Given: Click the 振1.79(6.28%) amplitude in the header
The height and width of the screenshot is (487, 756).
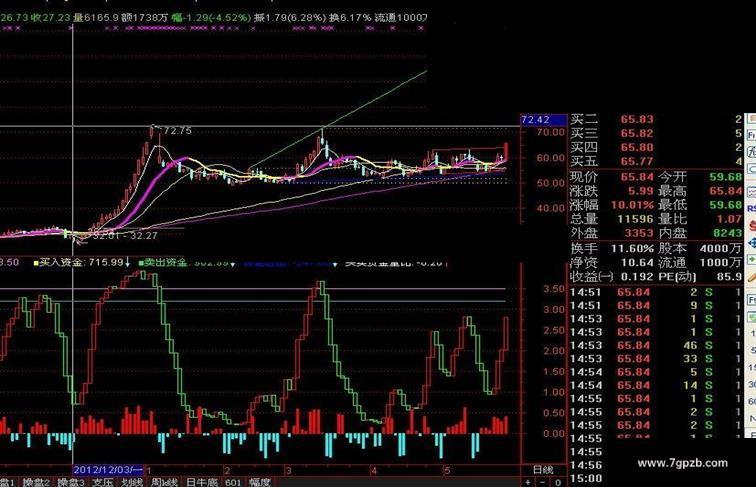Looking at the screenshot, I should coord(290,18).
